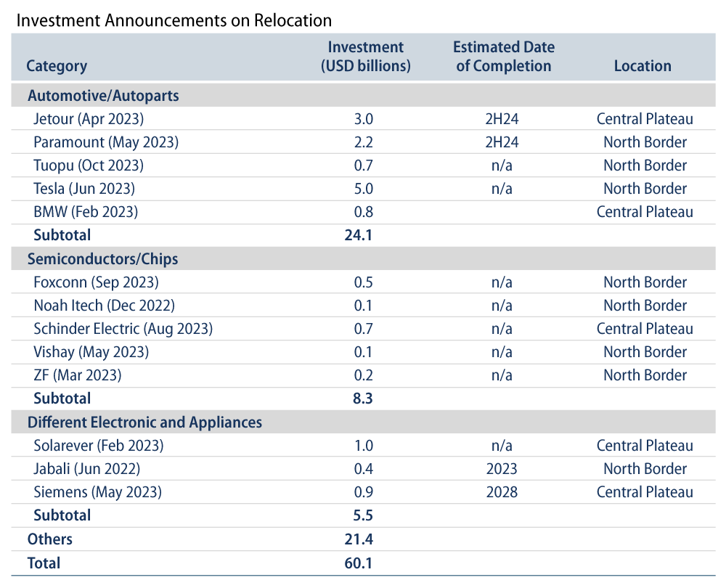Select Tesla's investment value 5.0
This screenshot has width=726, height=588.
coord(364,189)
